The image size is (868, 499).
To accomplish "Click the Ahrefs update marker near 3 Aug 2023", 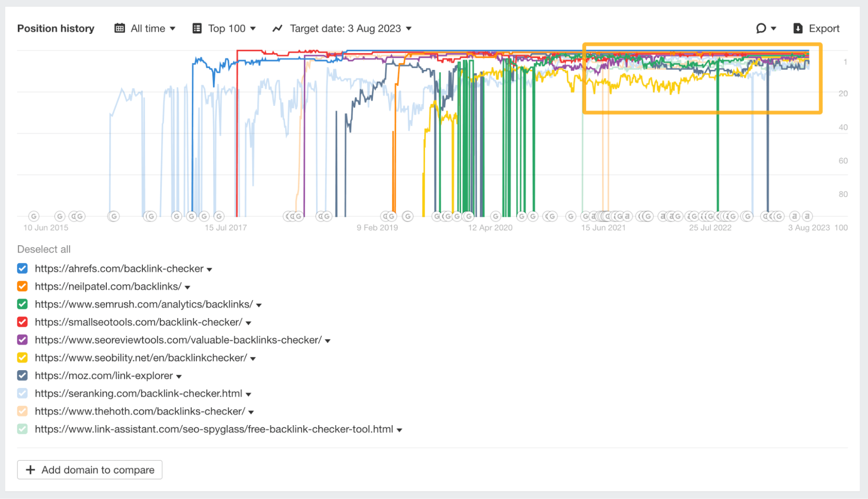I will click(x=807, y=216).
